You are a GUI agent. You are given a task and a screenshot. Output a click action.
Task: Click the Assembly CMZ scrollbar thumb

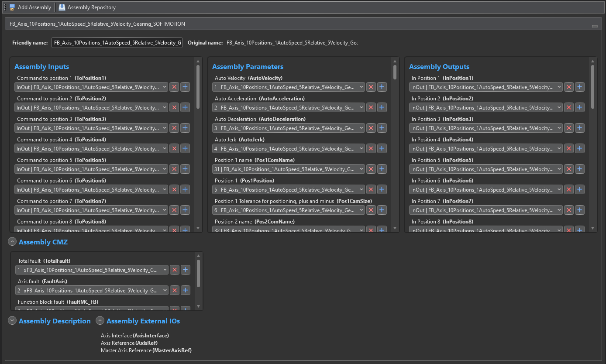pos(199,273)
